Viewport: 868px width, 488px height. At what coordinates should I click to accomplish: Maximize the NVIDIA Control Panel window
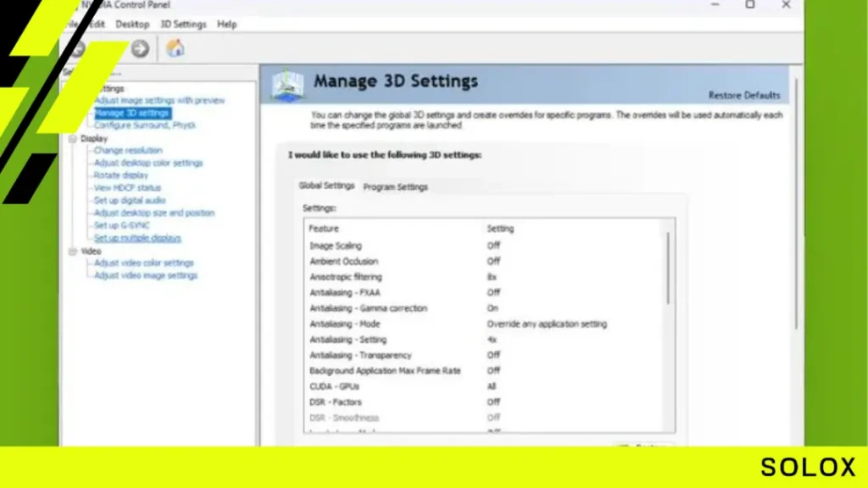coord(750,5)
